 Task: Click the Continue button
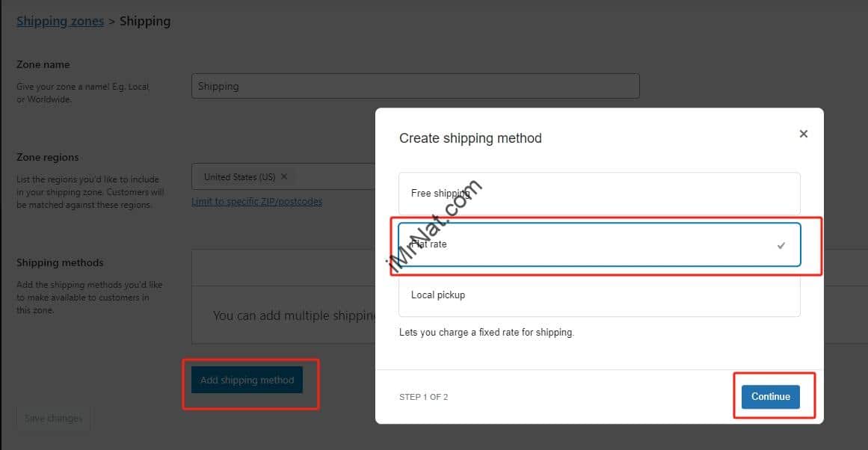(x=771, y=397)
